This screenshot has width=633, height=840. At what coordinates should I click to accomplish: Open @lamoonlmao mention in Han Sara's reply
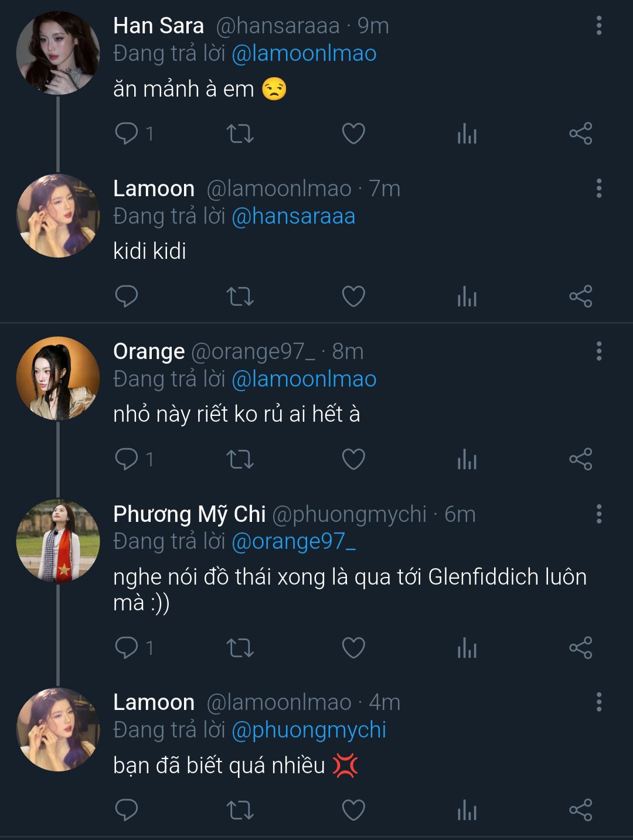tap(304, 54)
